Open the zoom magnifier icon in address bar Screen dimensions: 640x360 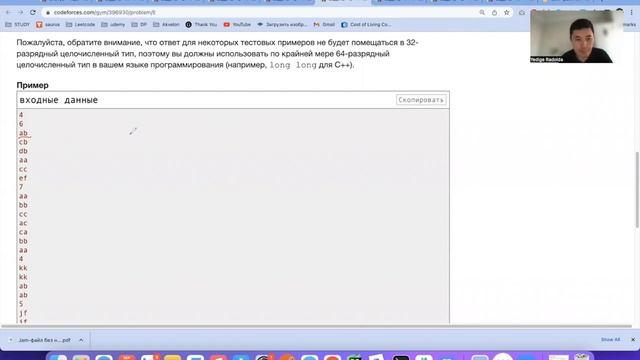point(482,13)
